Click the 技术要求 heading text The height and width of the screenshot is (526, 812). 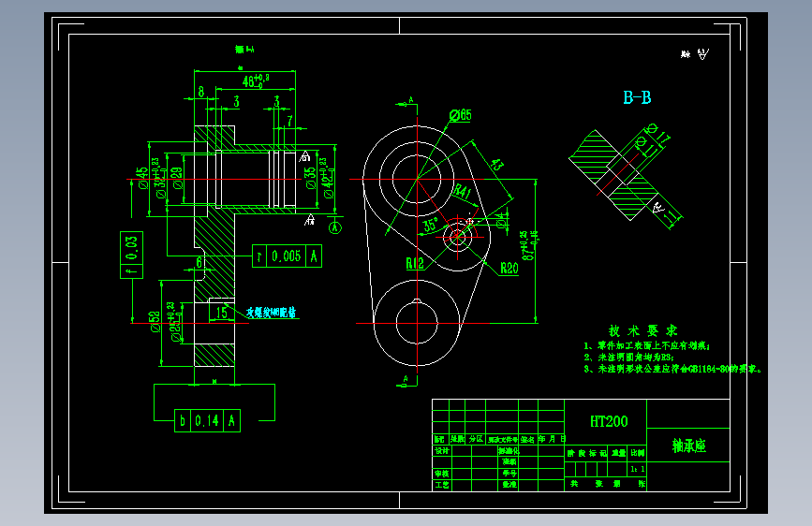643,330
